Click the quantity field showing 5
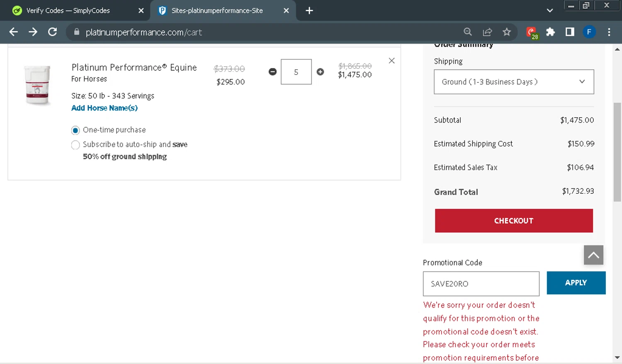 296,72
